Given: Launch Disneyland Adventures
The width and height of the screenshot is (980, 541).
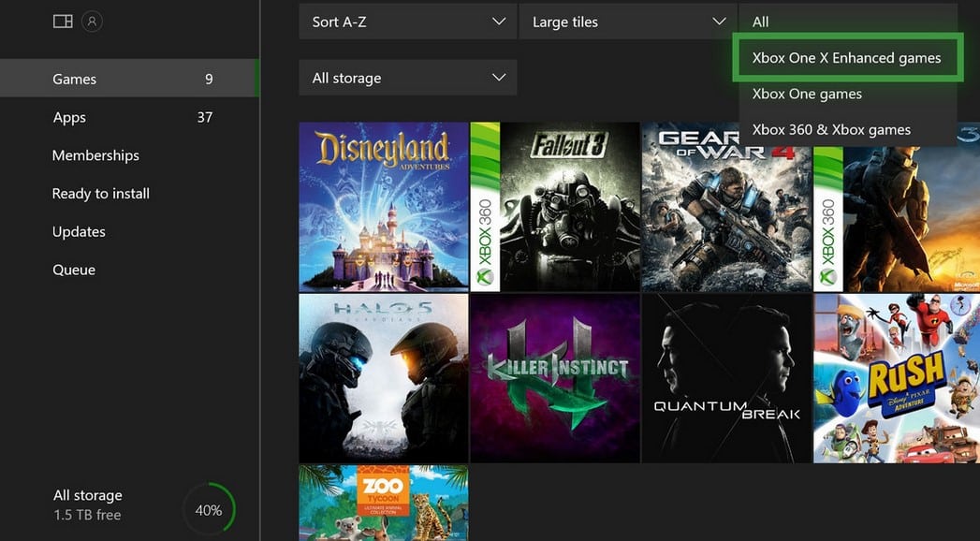Looking at the screenshot, I should pos(384,206).
